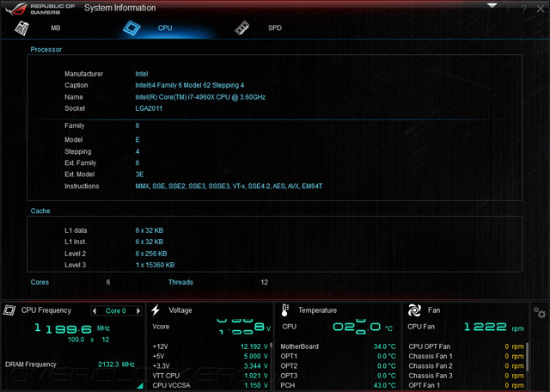
Task: Click the memory module icon beside SPD
Action: coord(242,28)
